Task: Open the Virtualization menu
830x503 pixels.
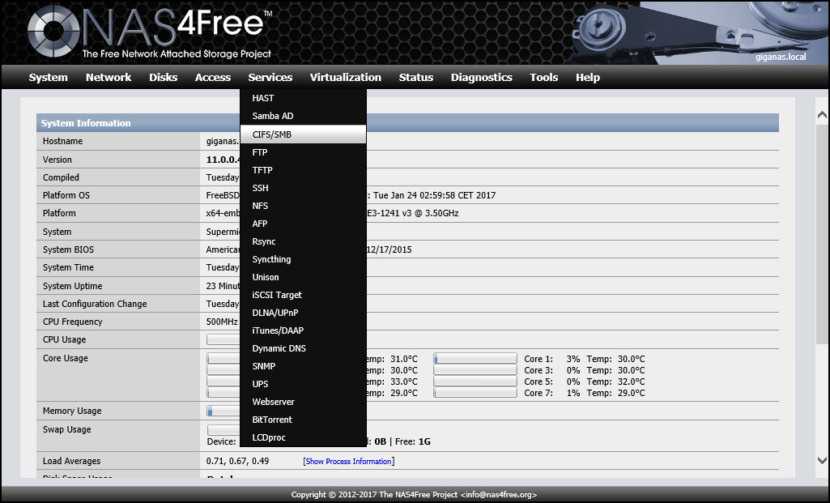Action: pyautogui.click(x=345, y=77)
